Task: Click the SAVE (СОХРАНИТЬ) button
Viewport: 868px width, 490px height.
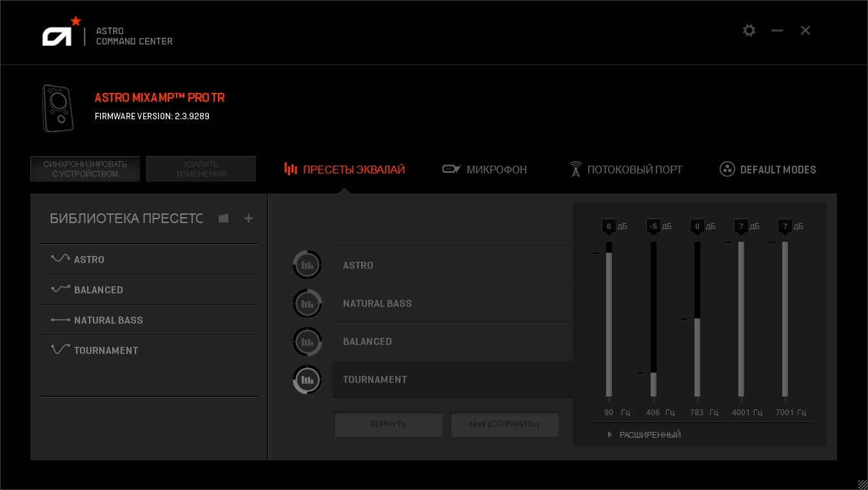Action: pyautogui.click(x=504, y=424)
